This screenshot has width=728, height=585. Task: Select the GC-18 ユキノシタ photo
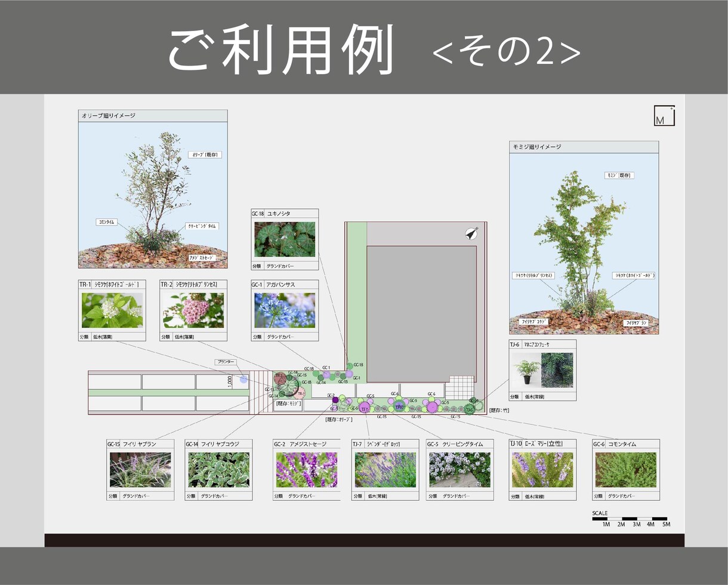pyautogui.click(x=285, y=239)
